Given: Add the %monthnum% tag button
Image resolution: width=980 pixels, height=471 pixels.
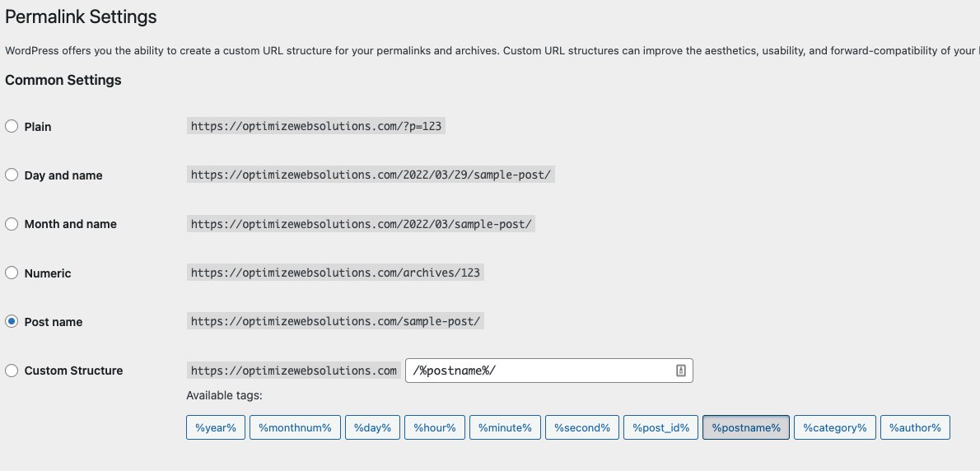Looking at the screenshot, I should pyautogui.click(x=295, y=427).
